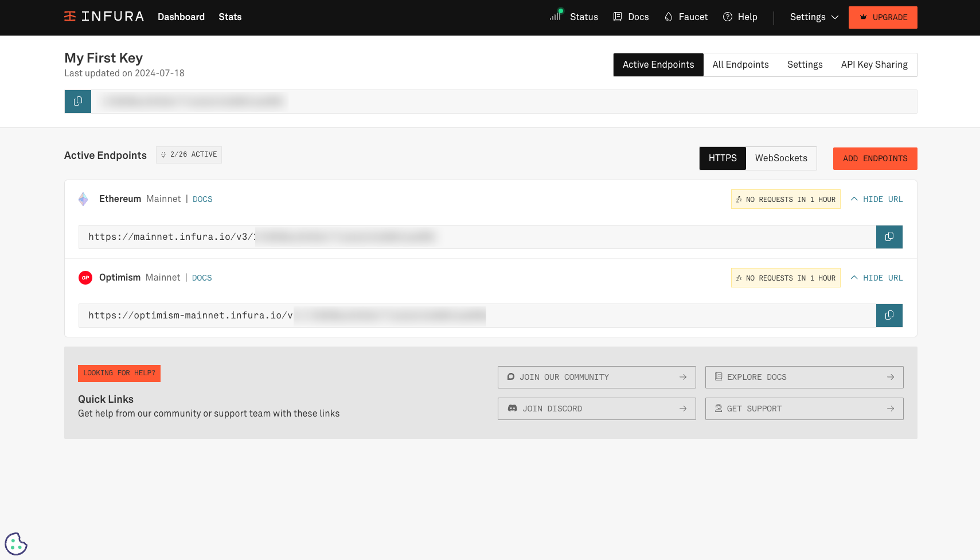Click EXPLORE DOCS button
The width and height of the screenshot is (980, 560).
click(x=805, y=377)
